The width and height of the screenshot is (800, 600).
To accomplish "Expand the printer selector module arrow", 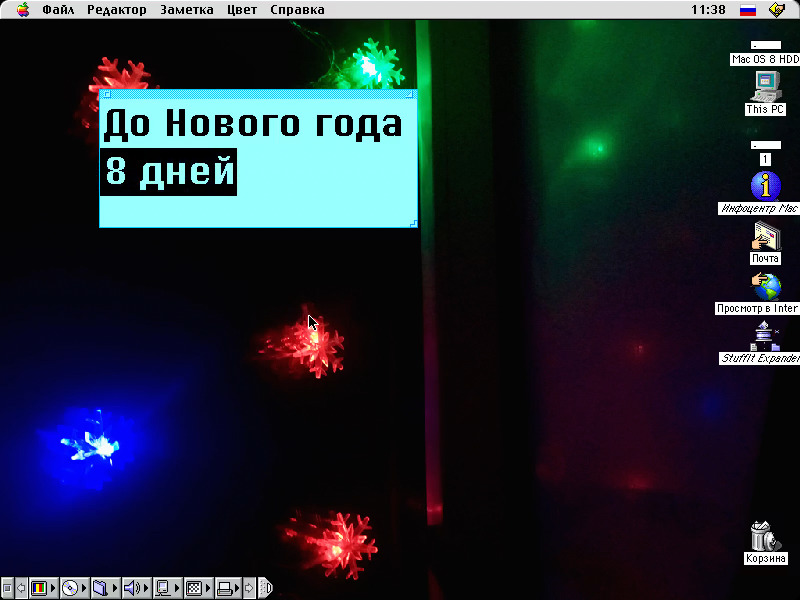I will click(x=239, y=589).
